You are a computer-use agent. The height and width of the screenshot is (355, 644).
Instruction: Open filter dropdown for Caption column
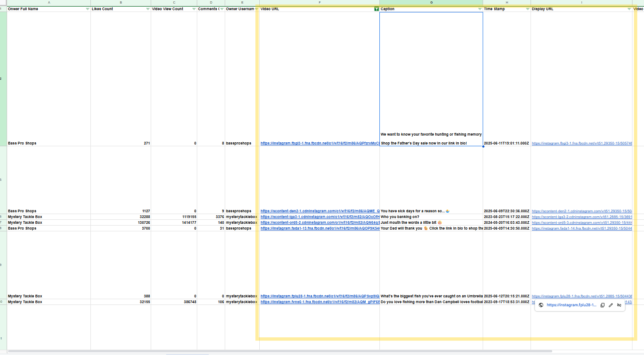tap(480, 9)
